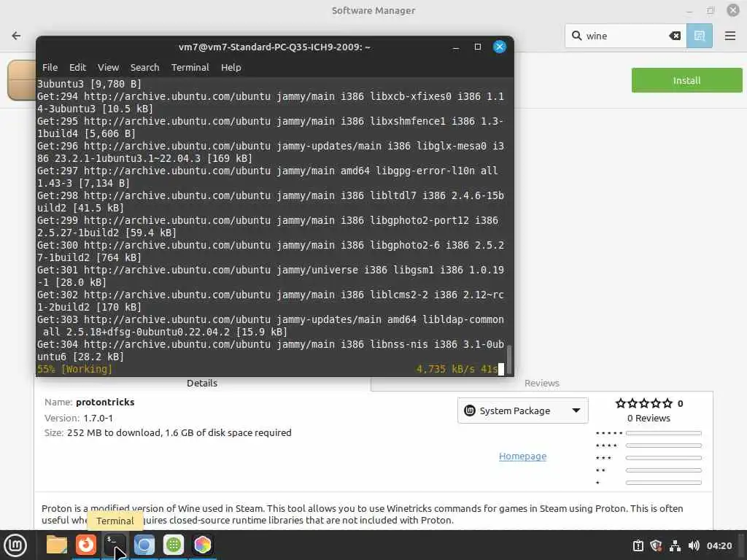Screen dimensions: 747x560
Task: Open the update notification tray icon
Action: pyautogui.click(x=638, y=545)
